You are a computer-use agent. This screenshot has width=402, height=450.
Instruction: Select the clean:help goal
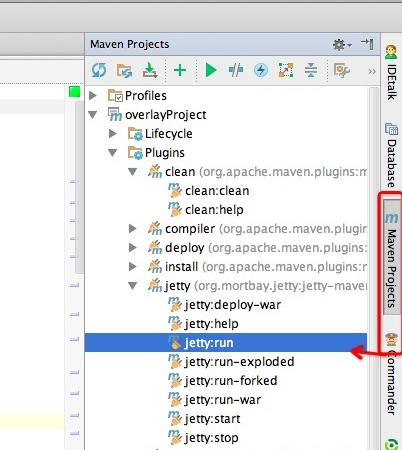pyautogui.click(x=214, y=210)
